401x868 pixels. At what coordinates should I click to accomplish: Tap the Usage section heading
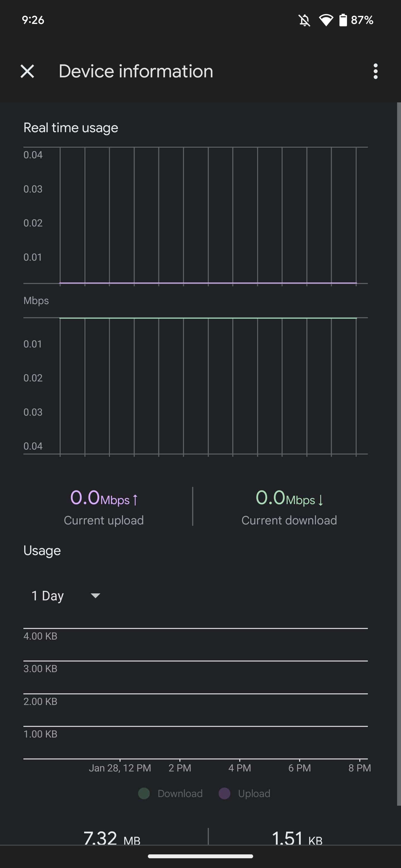coord(42,551)
